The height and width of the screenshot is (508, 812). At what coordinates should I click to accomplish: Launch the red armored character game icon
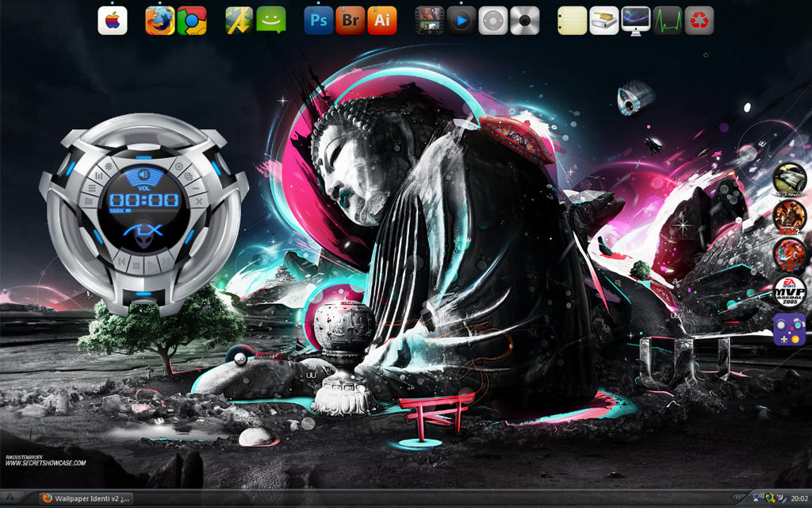tap(789, 255)
